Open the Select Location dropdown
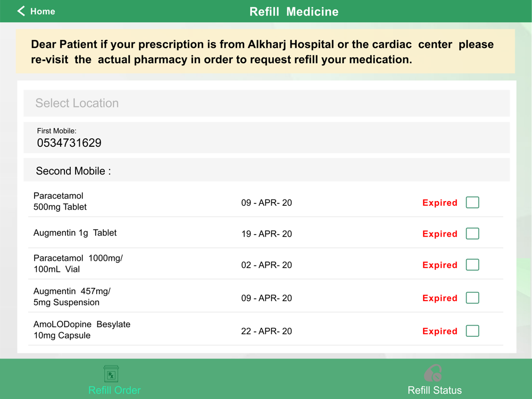Screen dimensions: 532x399 click(266, 103)
